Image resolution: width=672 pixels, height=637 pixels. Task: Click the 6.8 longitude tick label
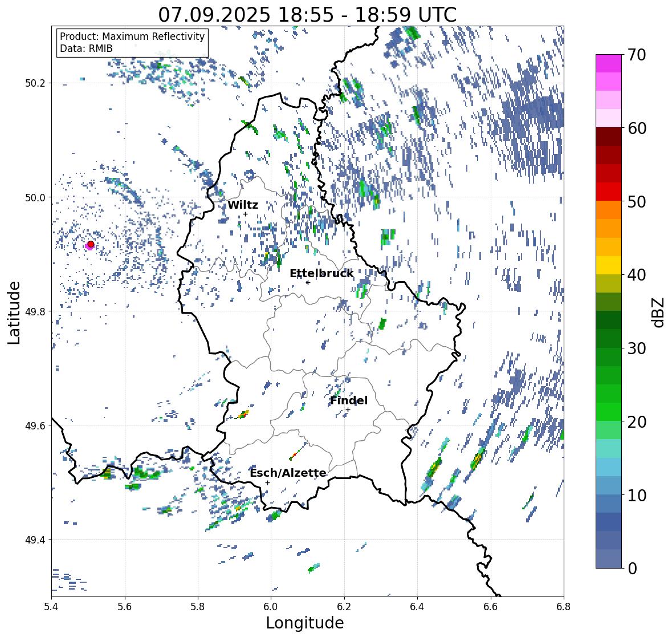click(564, 606)
